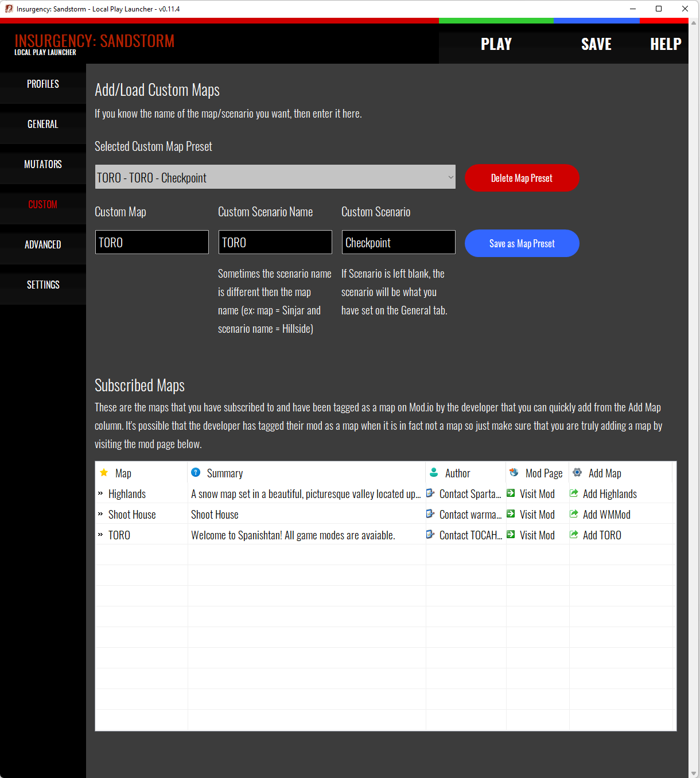Expand the Highlands row chevron
The height and width of the screenshot is (778, 700).
pyautogui.click(x=100, y=493)
